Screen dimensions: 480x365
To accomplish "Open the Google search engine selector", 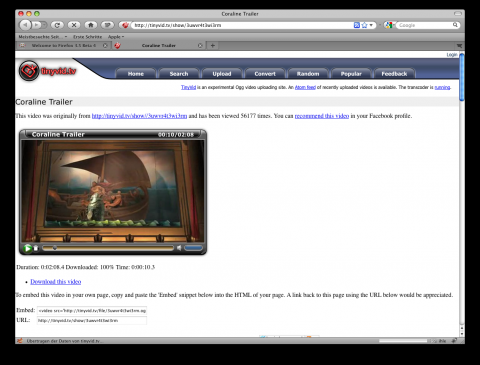I will [389, 25].
